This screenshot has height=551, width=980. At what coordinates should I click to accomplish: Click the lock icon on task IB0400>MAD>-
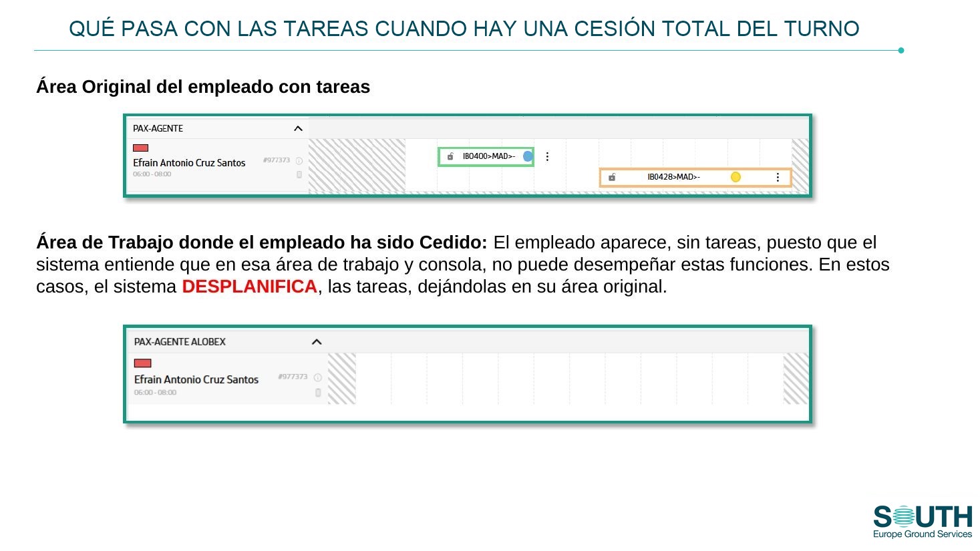pos(450,156)
